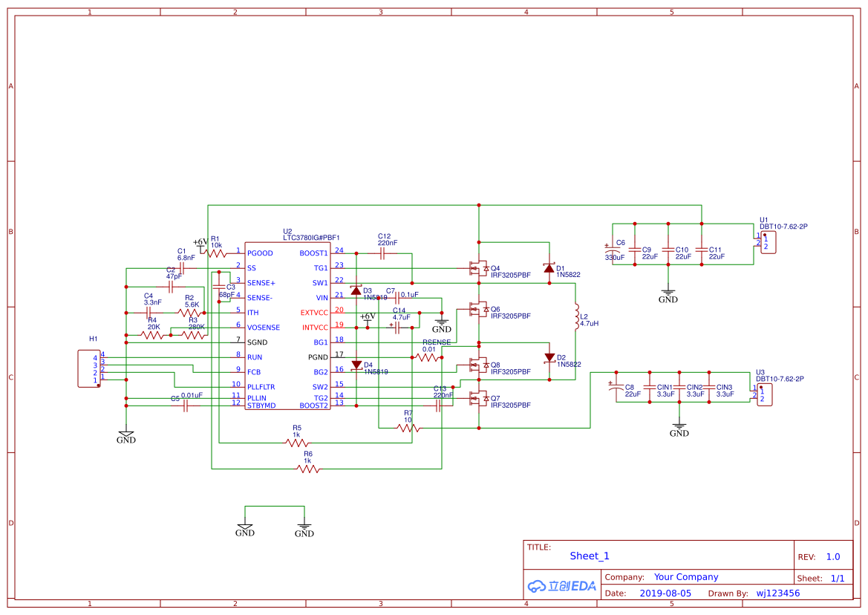Click the L2 4.7uH inductor symbol
This screenshot has height=615, width=868.
(x=576, y=316)
